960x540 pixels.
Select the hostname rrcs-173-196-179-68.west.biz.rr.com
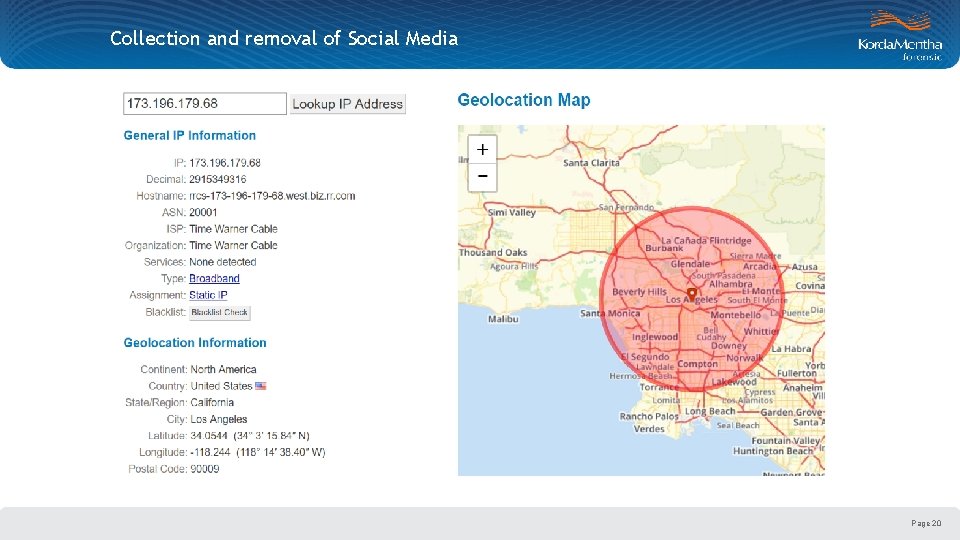click(272, 196)
